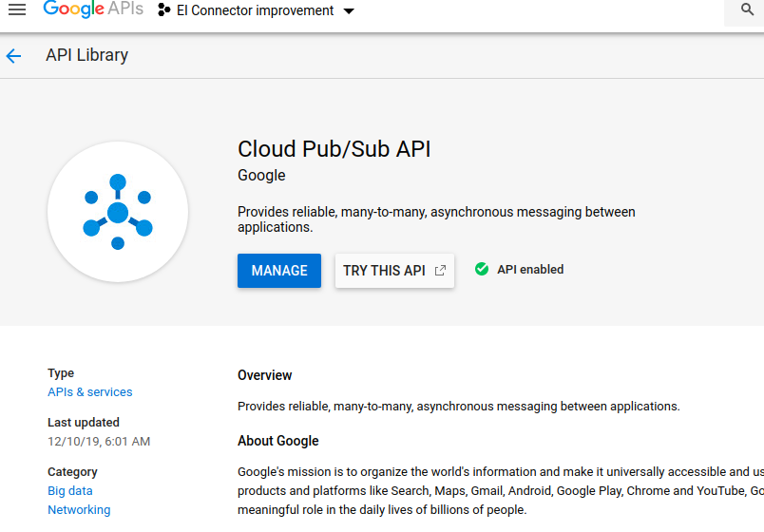This screenshot has width=764, height=532.
Task: Go back using the blue arrow
Action: click(x=13, y=56)
